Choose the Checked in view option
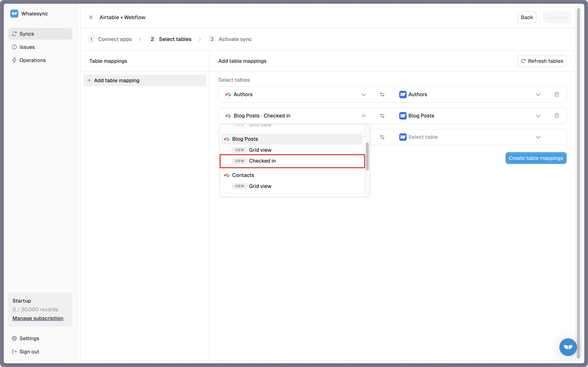Screen dimensions: 588x367 click(x=292, y=161)
